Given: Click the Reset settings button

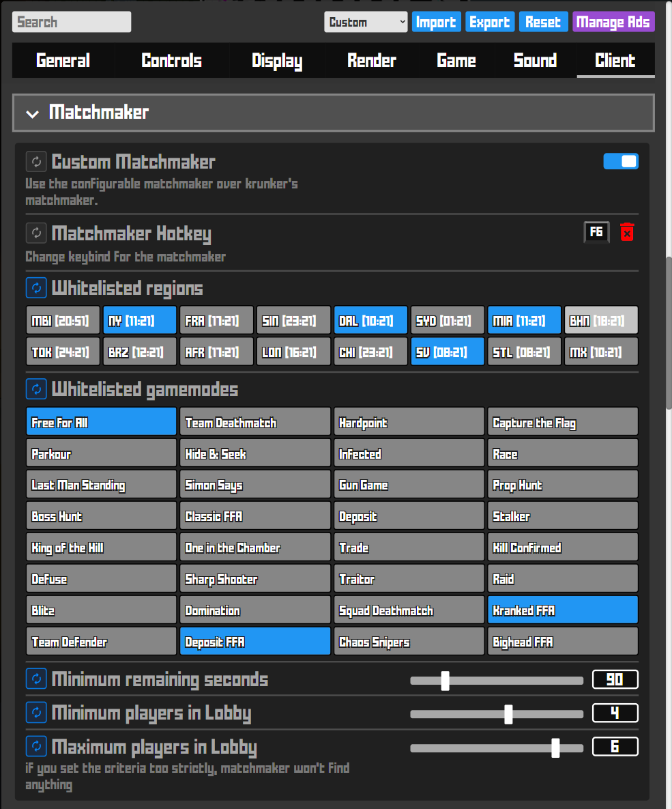Looking at the screenshot, I should click(x=544, y=22).
